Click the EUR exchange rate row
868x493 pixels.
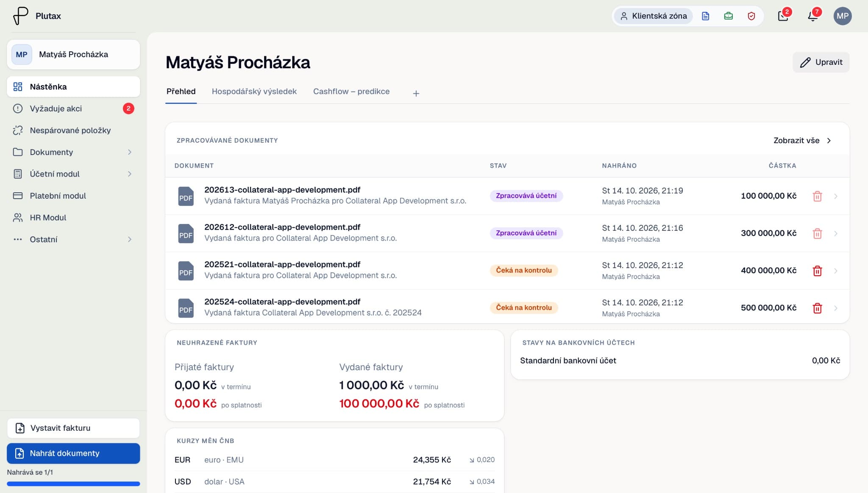(x=334, y=460)
